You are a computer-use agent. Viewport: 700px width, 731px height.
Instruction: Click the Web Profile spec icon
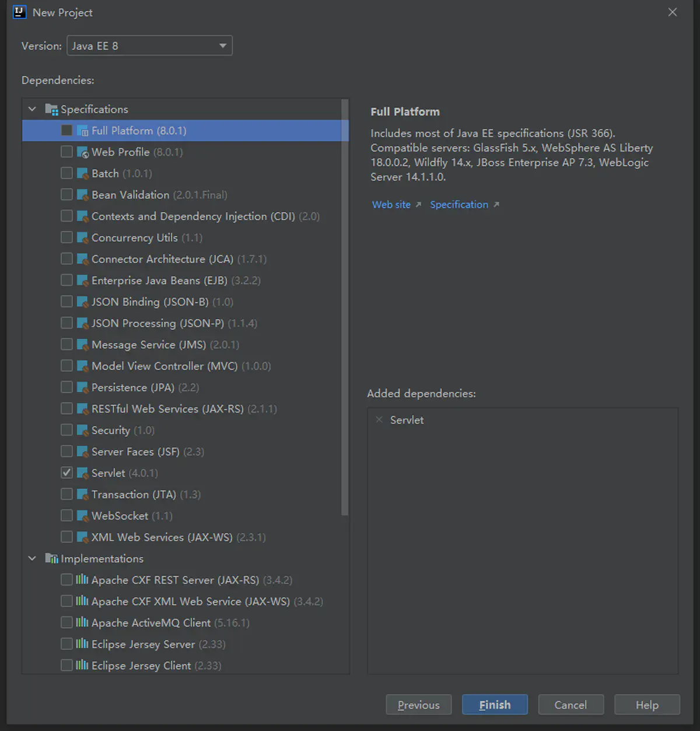82,152
